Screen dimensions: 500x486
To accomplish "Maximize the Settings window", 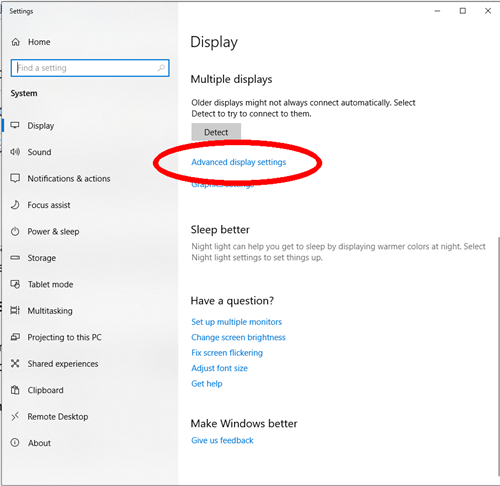I will tap(463, 11).
